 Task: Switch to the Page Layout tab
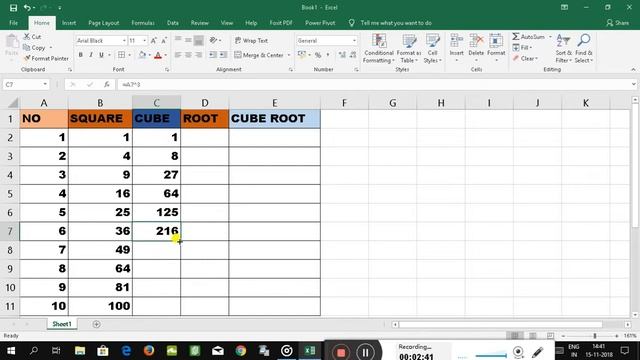tap(104, 23)
